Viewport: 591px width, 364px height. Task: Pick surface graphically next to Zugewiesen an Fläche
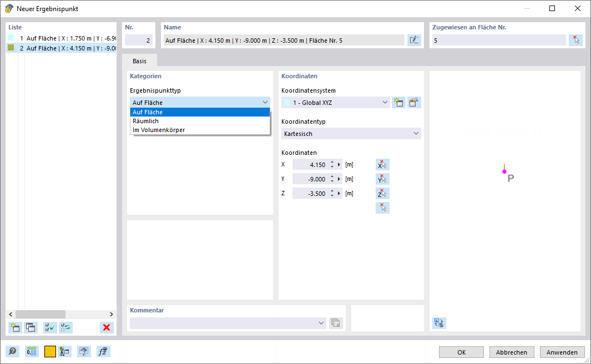coord(575,41)
